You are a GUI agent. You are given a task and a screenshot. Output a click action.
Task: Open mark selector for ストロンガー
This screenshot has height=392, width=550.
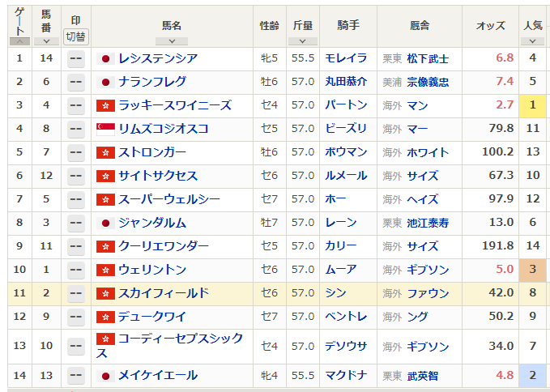point(76,153)
